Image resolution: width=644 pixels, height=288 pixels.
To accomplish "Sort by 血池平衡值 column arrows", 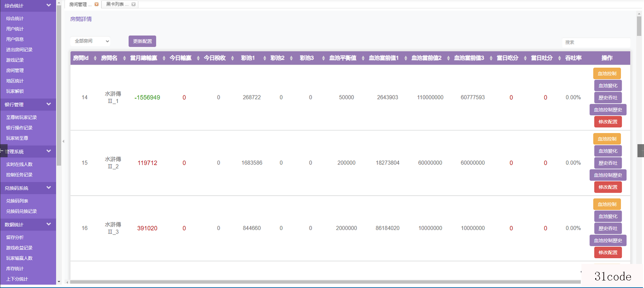I will coord(363,58).
